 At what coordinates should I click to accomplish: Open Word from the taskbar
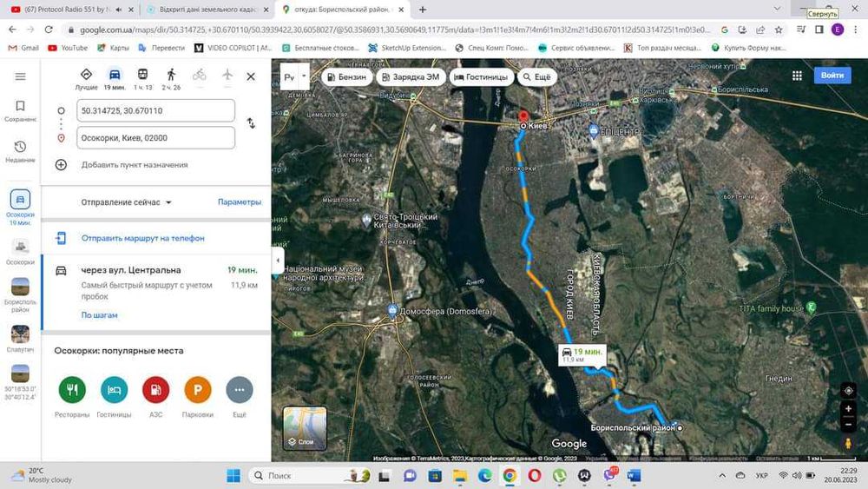[x=635, y=476]
